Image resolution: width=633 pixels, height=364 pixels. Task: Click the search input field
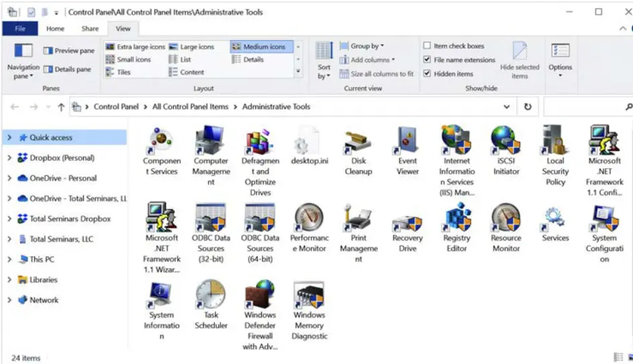click(583, 107)
